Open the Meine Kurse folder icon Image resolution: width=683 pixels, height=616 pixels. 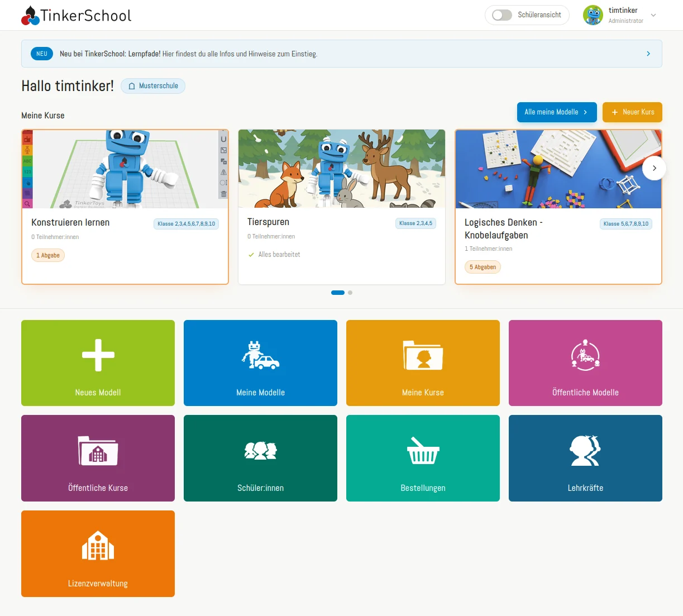pyautogui.click(x=423, y=355)
